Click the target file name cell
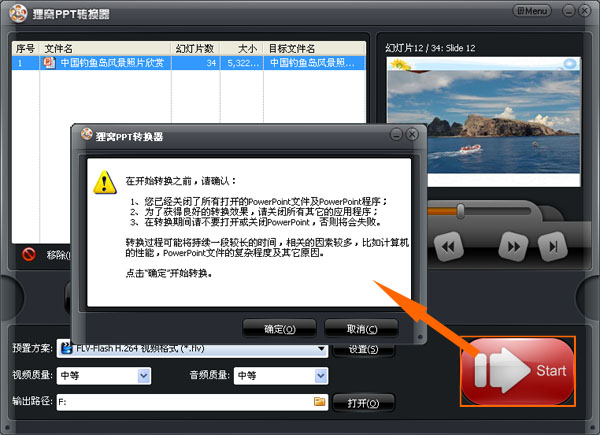 (315, 63)
